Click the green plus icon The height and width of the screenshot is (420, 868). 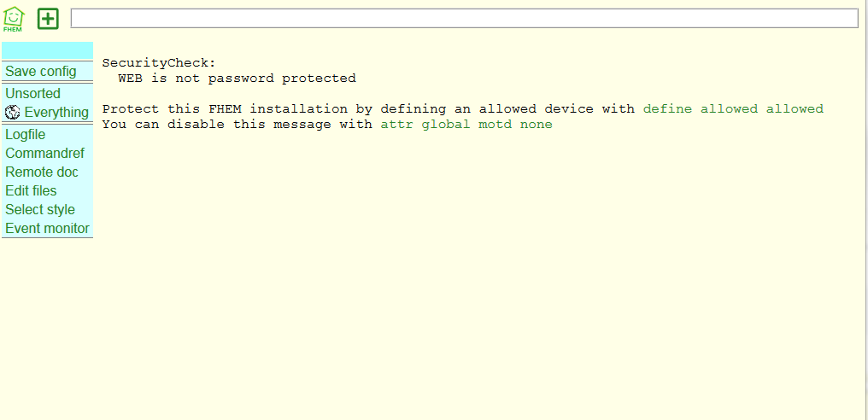[48, 19]
